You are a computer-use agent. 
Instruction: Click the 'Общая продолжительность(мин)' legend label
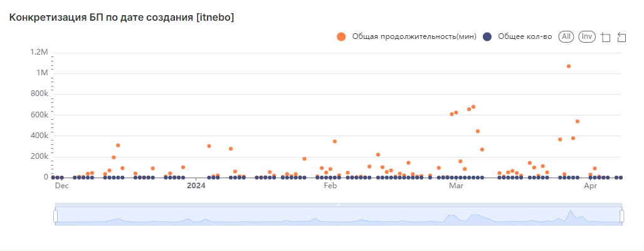414,37
